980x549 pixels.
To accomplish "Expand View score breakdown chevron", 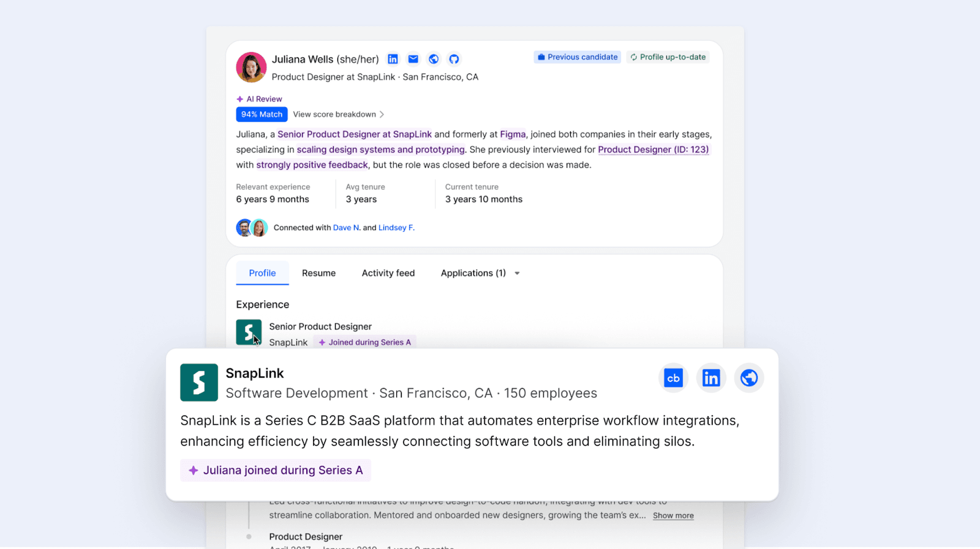I will tap(382, 114).
